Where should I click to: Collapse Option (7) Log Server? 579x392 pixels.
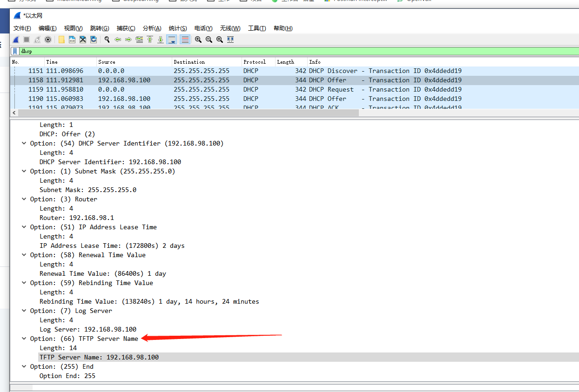24,311
